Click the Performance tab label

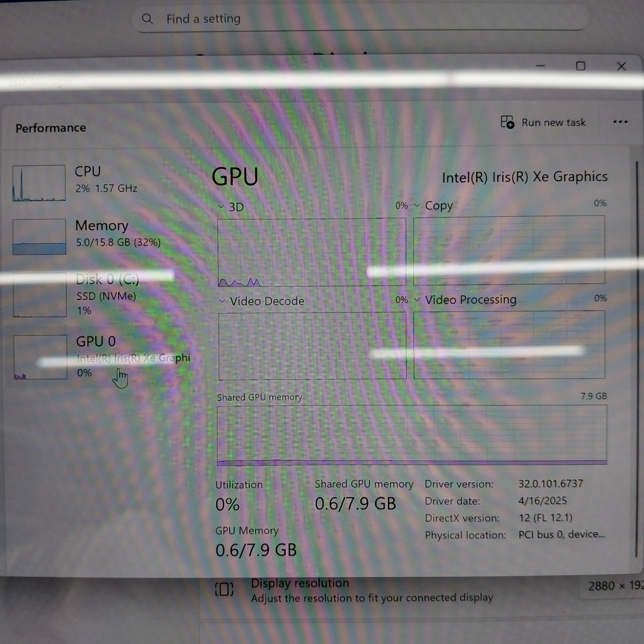pyautogui.click(x=51, y=127)
